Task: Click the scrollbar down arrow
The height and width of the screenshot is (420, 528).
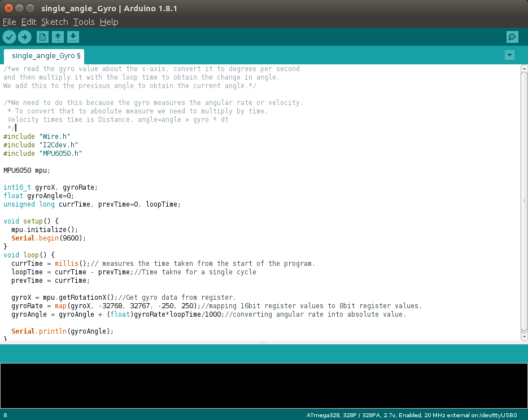Action: pyautogui.click(x=524, y=336)
